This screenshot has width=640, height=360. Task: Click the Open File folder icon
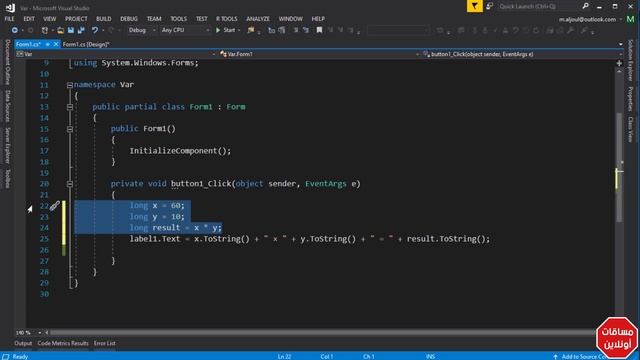60,30
